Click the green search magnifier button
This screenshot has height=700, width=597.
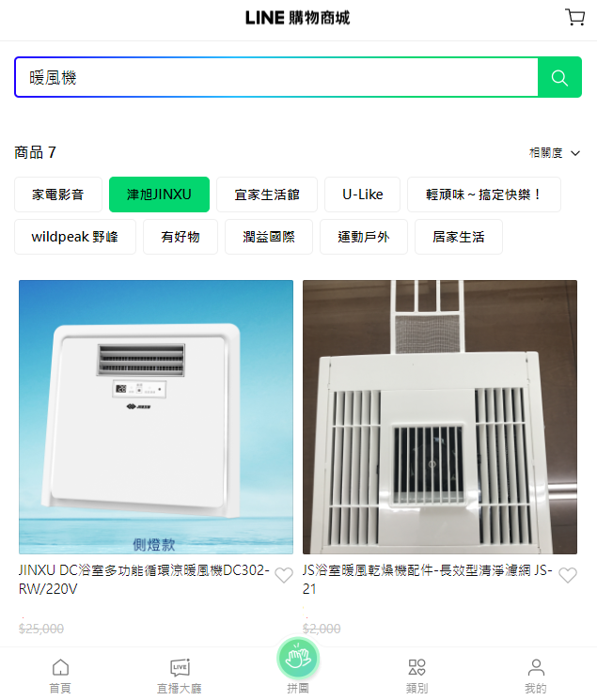pyautogui.click(x=559, y=77)
